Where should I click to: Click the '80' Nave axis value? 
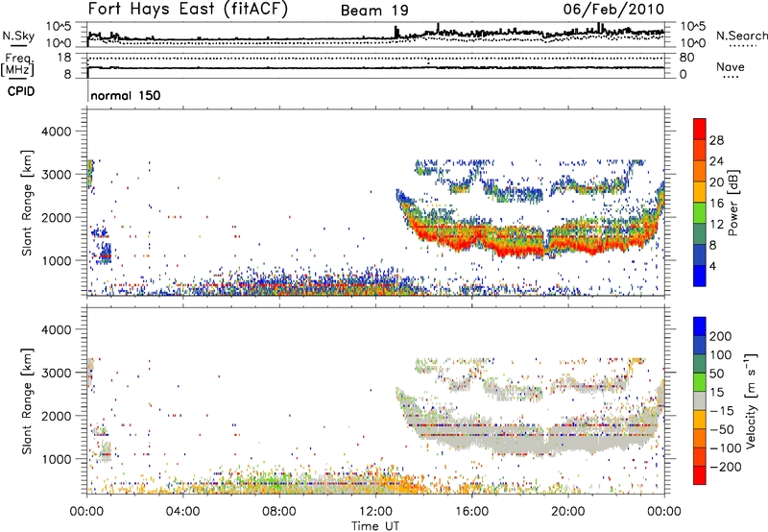[686, 58]
